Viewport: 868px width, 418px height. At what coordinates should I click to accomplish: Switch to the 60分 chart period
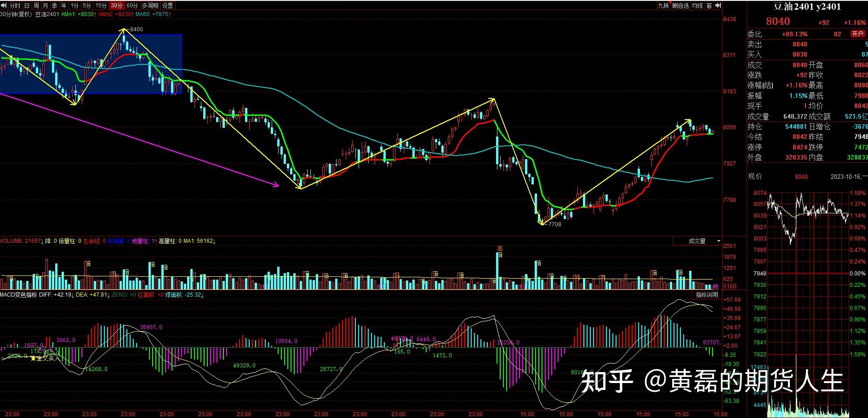132,6
